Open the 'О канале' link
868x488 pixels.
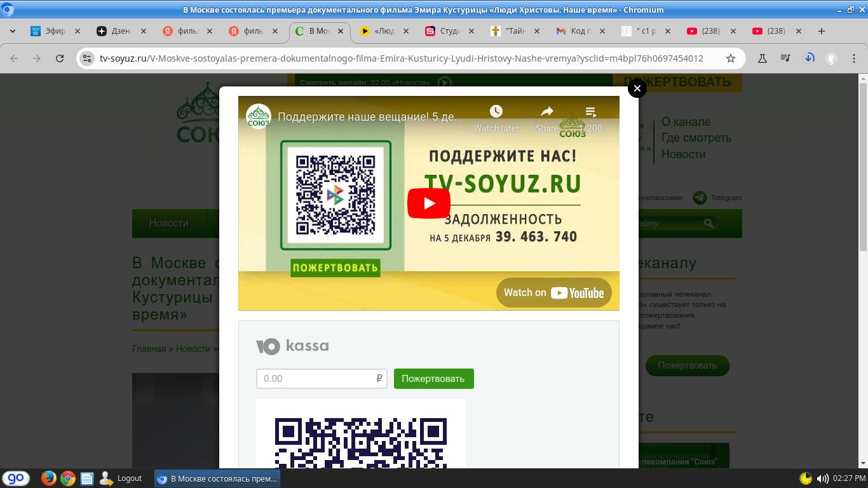[686, 121]
